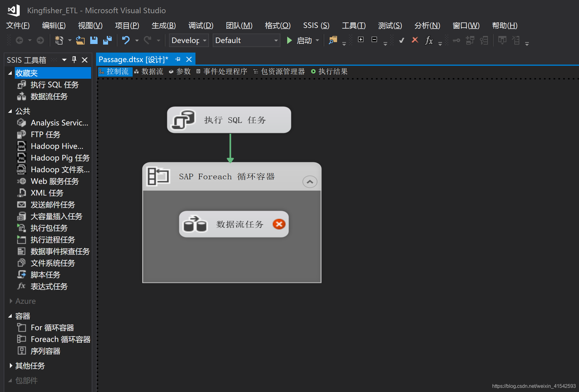Open the 调试(D) menu

pyautogui.click(x=201, y=26)
